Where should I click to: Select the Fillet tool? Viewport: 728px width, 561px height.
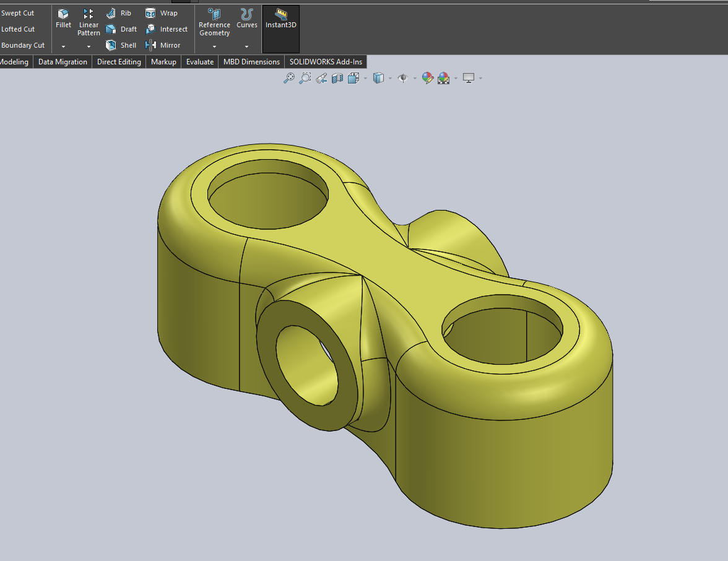(63, 19)
